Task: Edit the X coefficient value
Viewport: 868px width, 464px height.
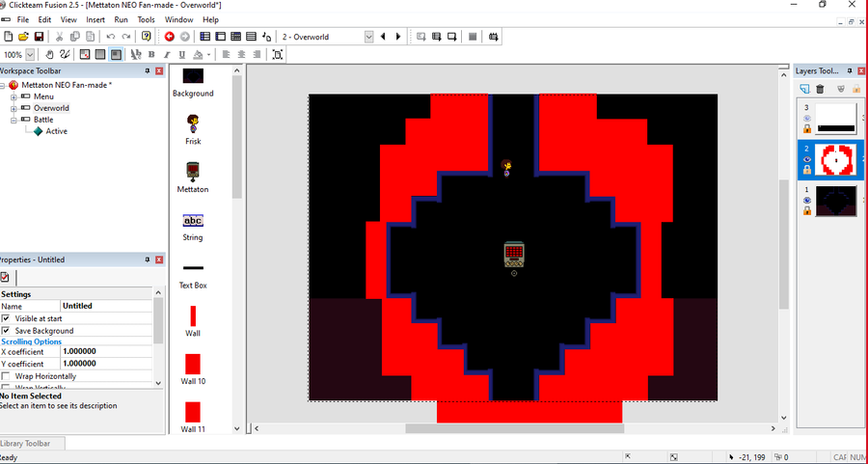Action: click(x=106, y=351)
